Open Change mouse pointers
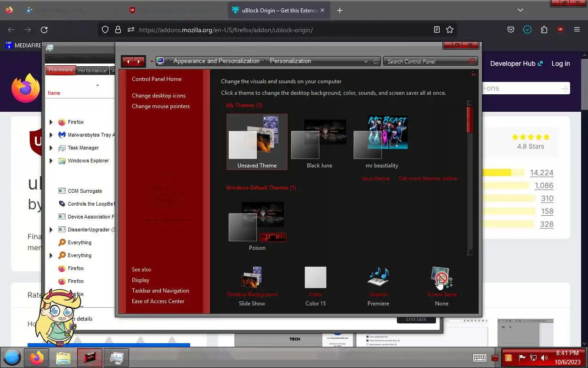The height and width of the screenshot is (368, 588). click(x=161, y=106)
